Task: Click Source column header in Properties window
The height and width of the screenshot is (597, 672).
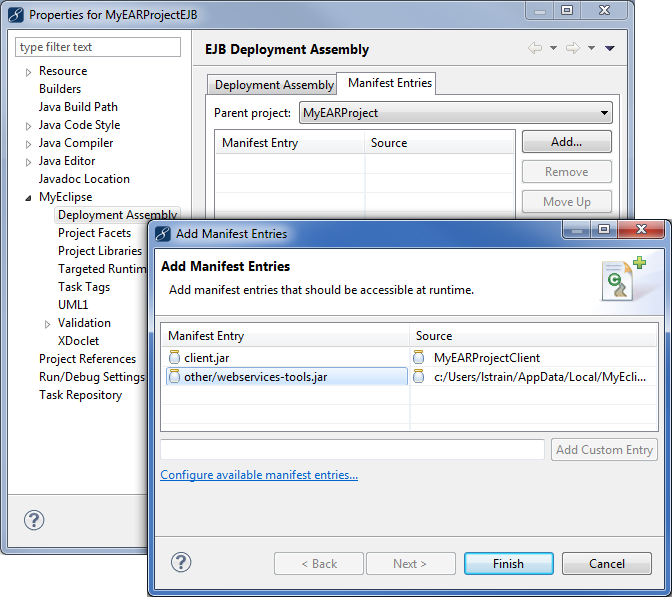Action: tap(439, 143)
